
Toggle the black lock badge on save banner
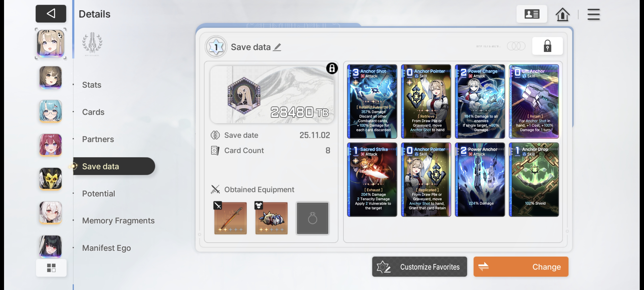pos(332,68)
